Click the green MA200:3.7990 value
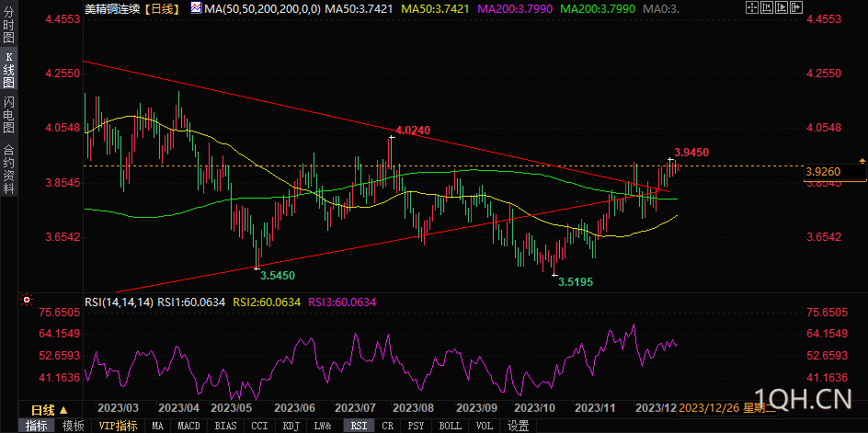Screen dimensions: 868x433 [598, 8]
